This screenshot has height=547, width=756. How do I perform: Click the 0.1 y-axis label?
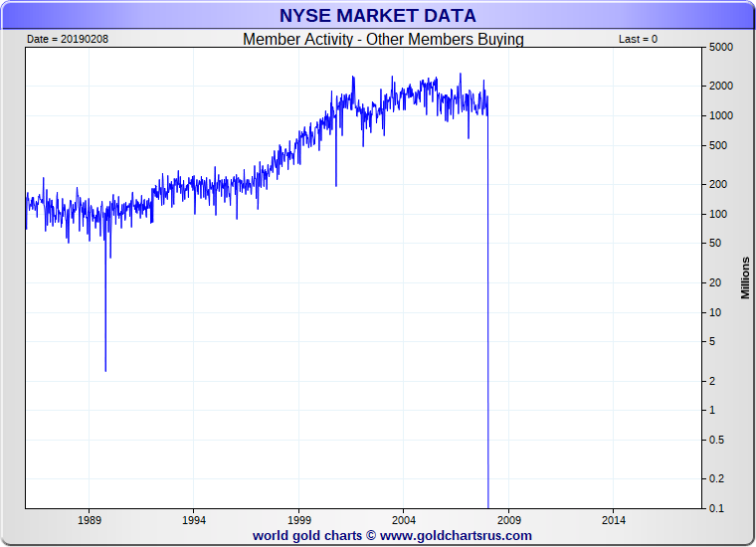[716, 508]
